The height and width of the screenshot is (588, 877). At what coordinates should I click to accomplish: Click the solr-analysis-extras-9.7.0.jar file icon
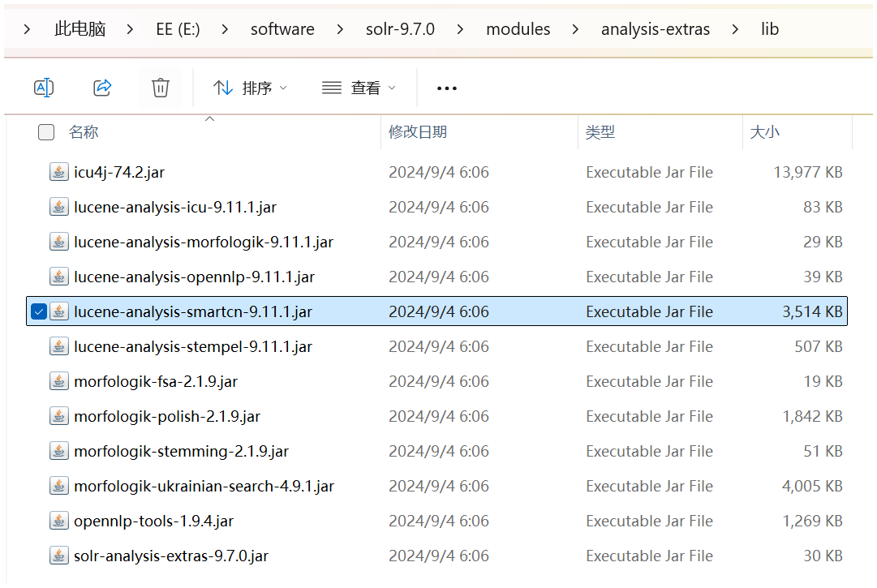[x=58, y=556]
